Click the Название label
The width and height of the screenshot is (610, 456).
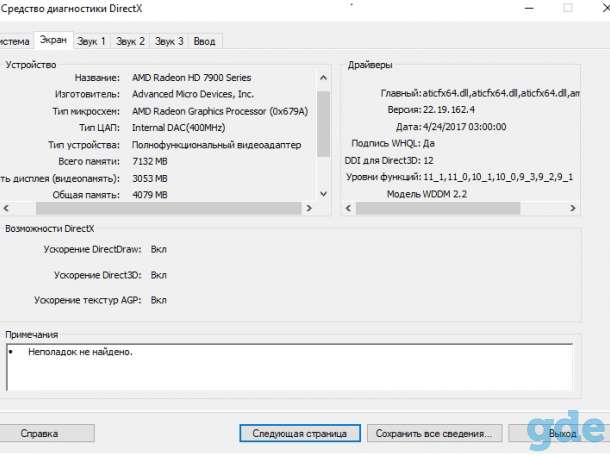[x=97, y=78]
